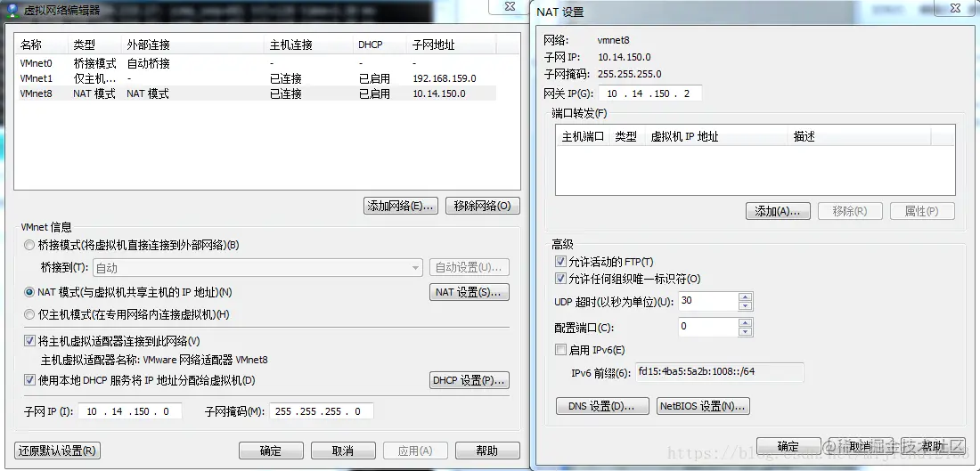Image resolution: width=980 pixels, height=471 pixels.
Task: Click 应用(A) button
Action: (415, 451)
